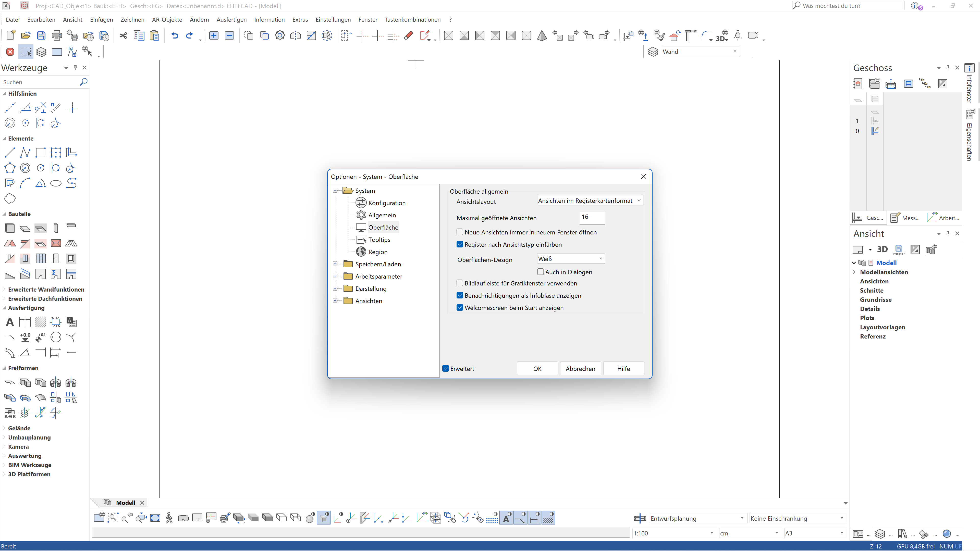Uncheck Welcomescreen beim Start anzeigen
The width and height of the screenshot is (980, 551).
tap(460, 308)
